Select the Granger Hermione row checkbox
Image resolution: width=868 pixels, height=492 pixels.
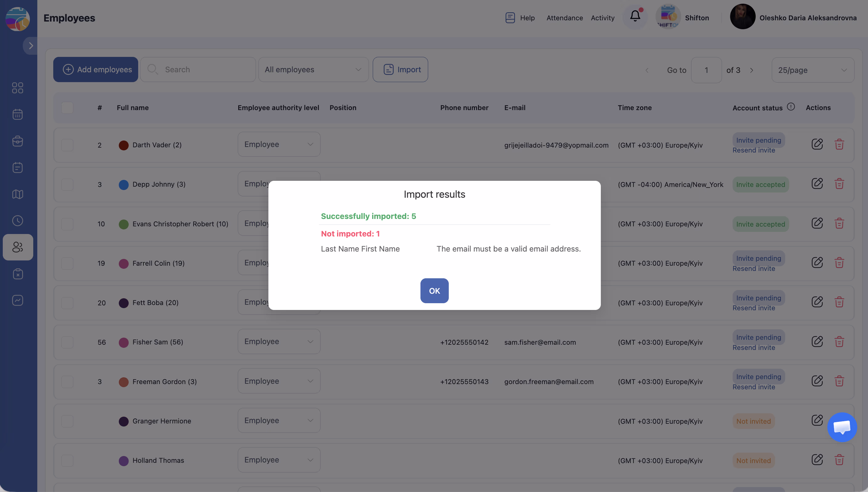pos(67,421)
